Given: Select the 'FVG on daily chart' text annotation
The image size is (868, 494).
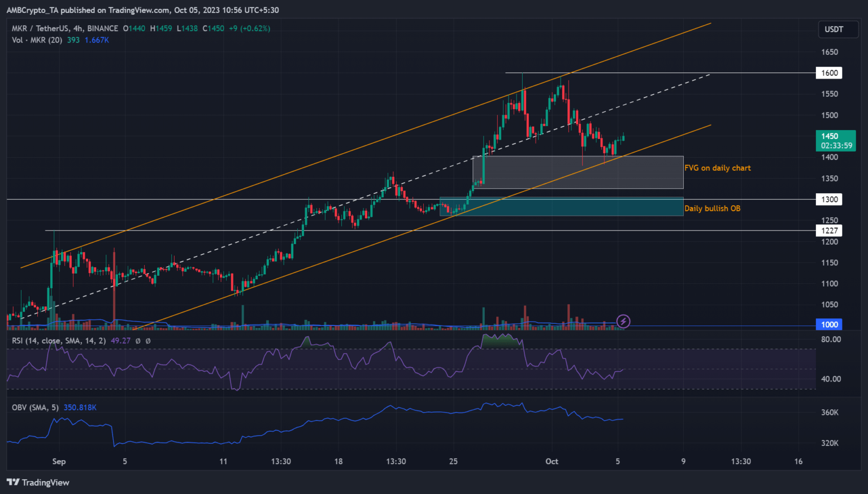Looking at the screenshot, I should 717,168.
